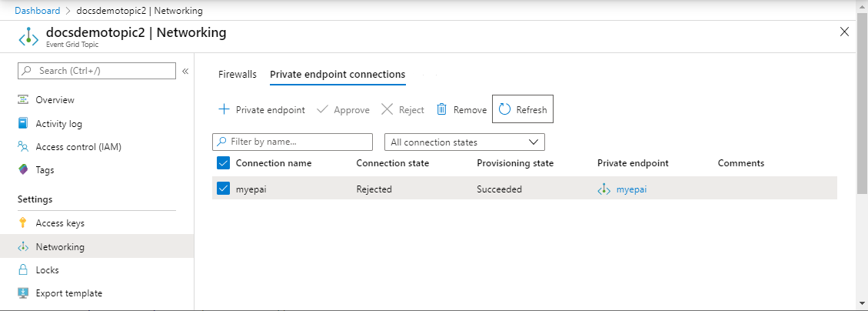Screen dimensions: 868x311
Task: Collapse the sidebar menu with chevrons
Action: coord(185,72)
